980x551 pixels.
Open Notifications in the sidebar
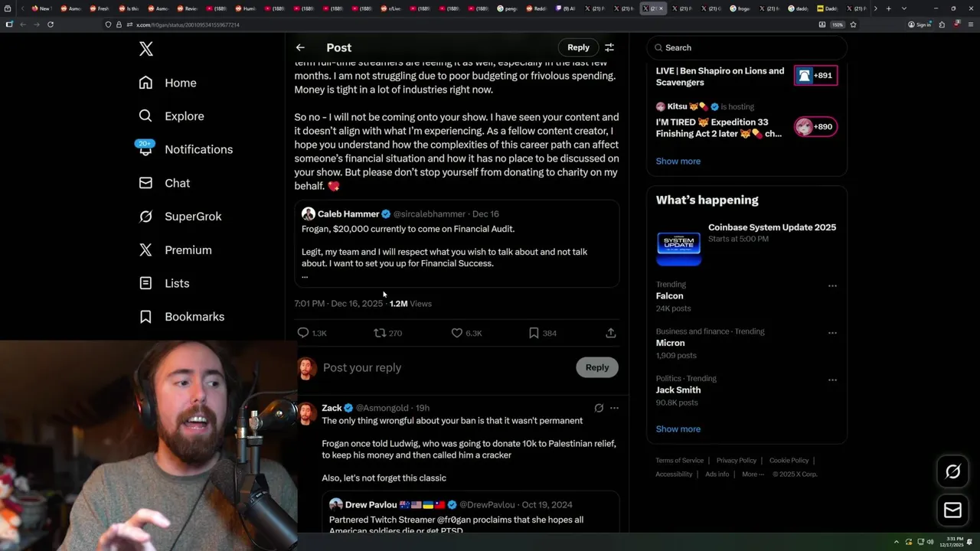pos(198,149)
